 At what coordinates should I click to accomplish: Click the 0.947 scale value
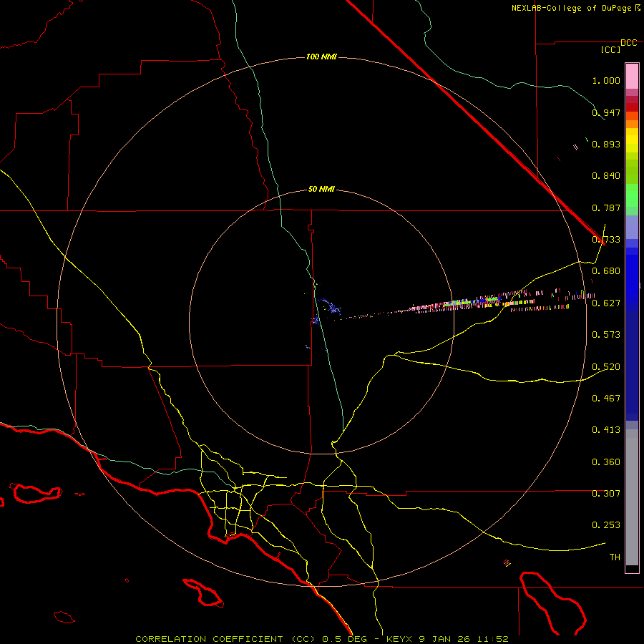click(606, 112)
